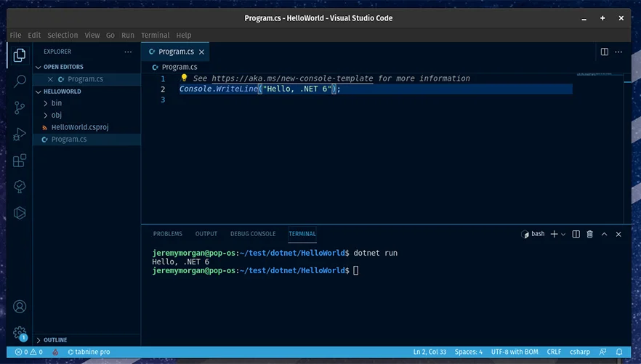Kill terminal with the trash icon
This screenshot has height=364, width=641.
pyautogui.click(x=589, y=234)
